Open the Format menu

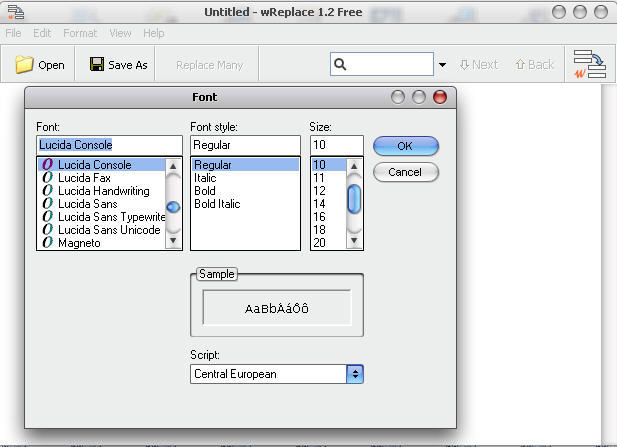click(80, 33)
